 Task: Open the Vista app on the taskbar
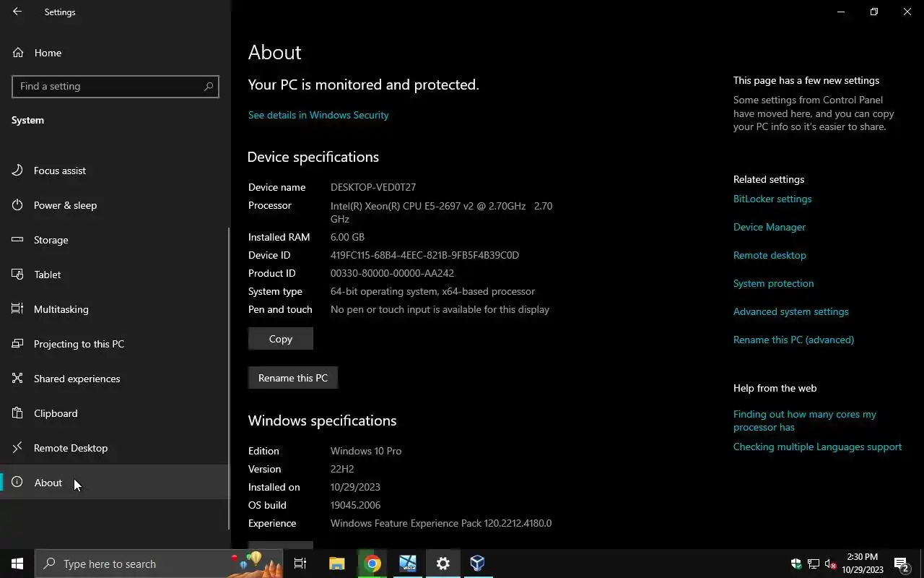tap(408, 564)
